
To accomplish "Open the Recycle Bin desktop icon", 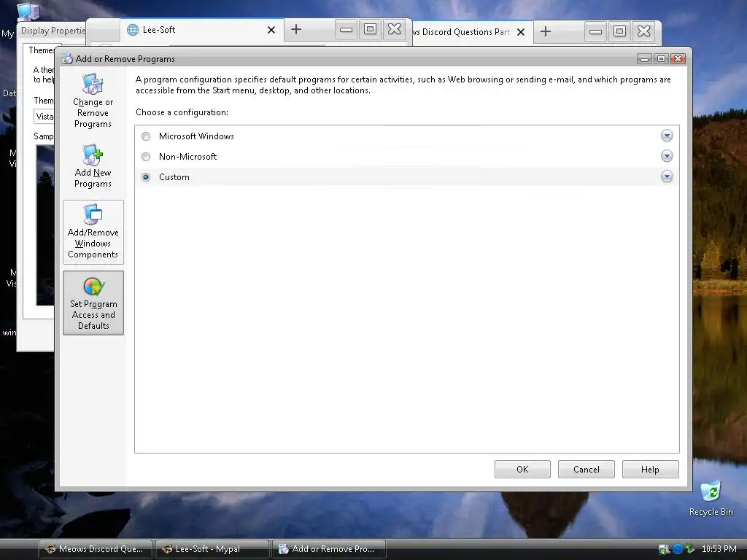I will point(711,497).
